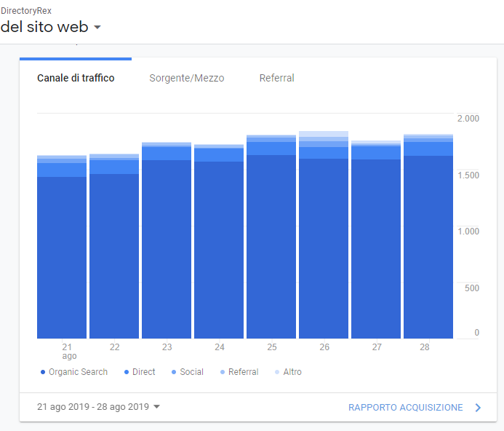Screen dimensions: 504x431
Task: Switch to the Referral tab
Action: tap(277, 78)
